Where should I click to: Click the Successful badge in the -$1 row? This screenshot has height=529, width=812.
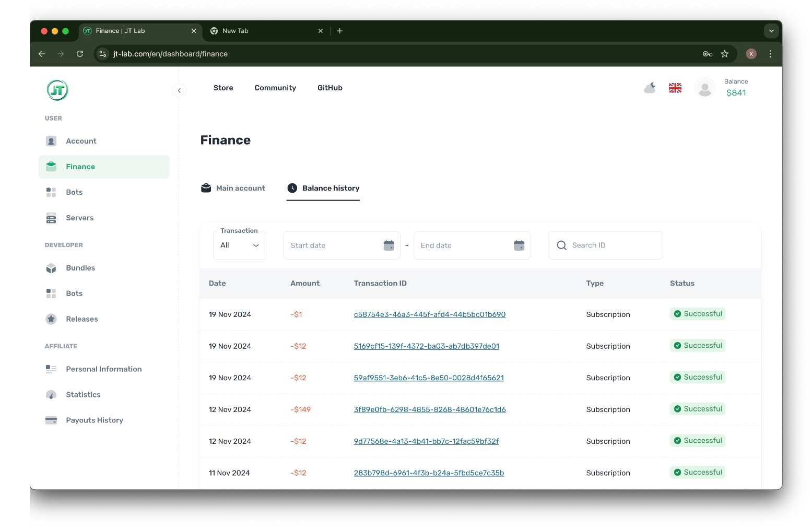[698, 314]
